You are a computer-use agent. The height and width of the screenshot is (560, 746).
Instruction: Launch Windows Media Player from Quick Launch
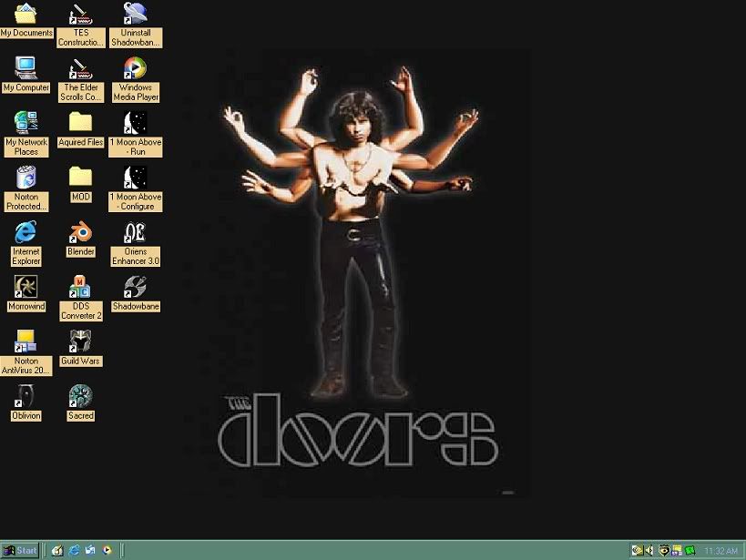click(x=107, y=551)
